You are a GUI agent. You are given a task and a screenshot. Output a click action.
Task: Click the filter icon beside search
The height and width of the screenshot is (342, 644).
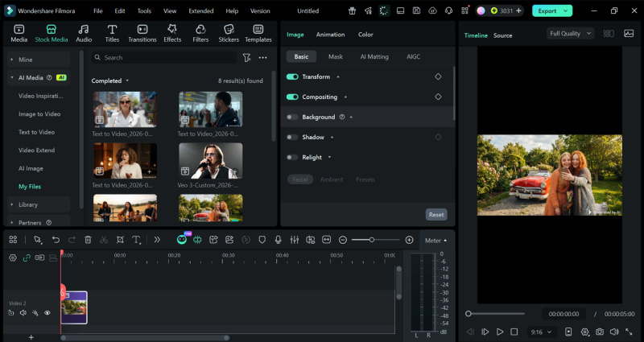247,58
